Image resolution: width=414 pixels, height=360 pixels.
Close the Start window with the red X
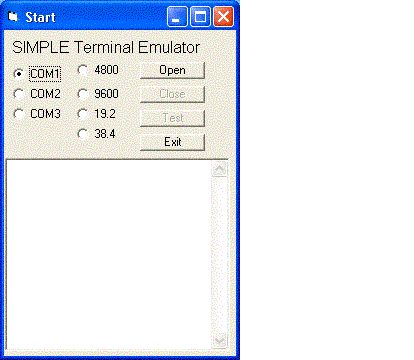click(x=223, y=16)
